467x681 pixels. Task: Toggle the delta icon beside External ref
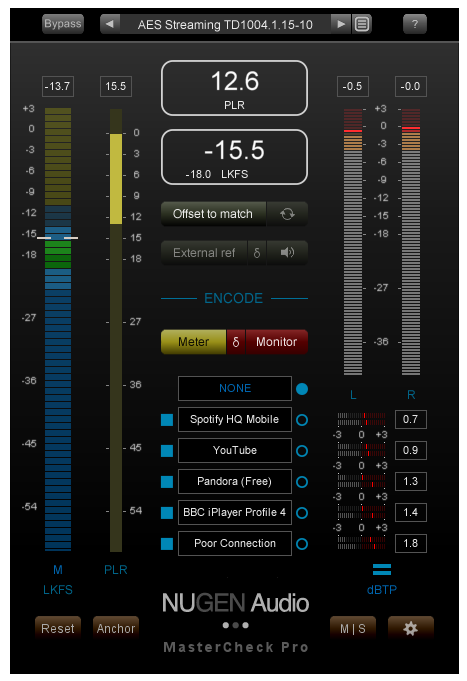click(257, 253)
